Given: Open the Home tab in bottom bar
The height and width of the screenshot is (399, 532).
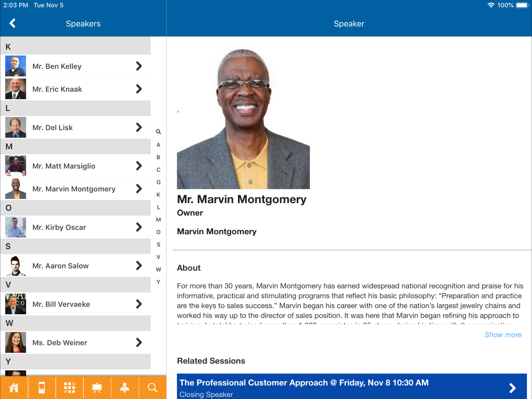Looking at the screenshot, I should tap(14, 388).
